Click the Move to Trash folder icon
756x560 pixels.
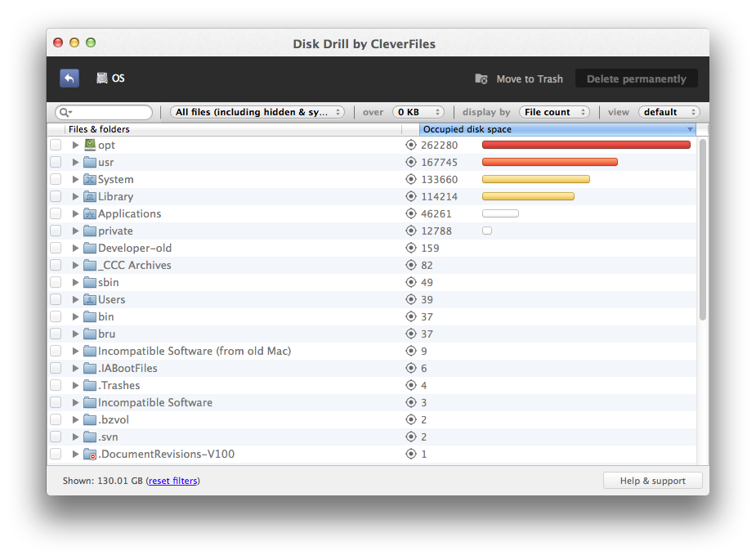(x=481, y=78)
